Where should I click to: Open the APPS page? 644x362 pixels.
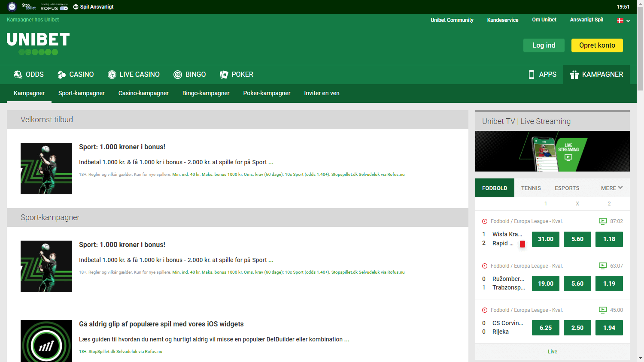click(x=542, y=75)
